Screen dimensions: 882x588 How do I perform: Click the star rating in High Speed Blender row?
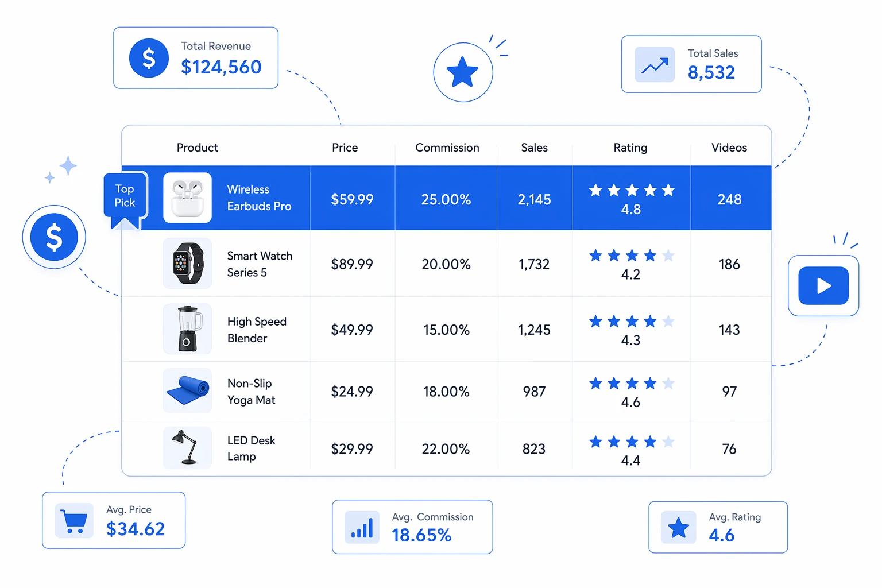632,321
